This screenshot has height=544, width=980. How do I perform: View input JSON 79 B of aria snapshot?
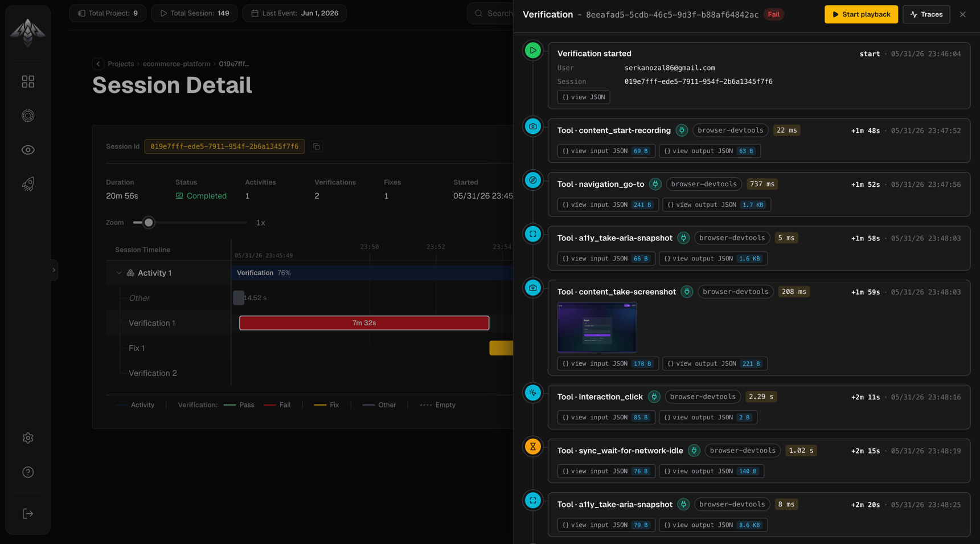(x=606, y=525)
